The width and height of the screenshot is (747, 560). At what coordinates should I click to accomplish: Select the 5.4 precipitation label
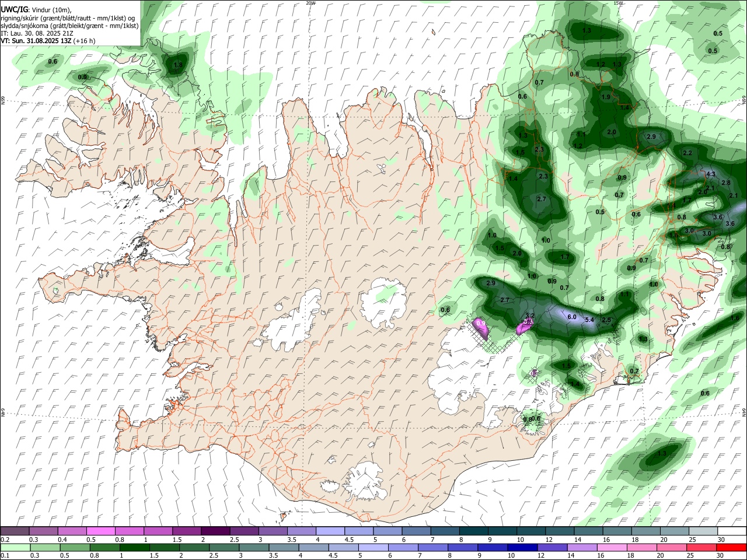point(589,320)
